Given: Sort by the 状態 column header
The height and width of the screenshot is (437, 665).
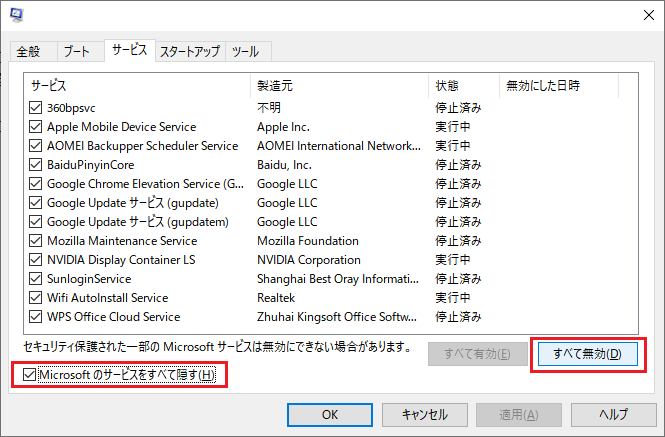Looking at the screenshot, I should (x=464, y=86).
